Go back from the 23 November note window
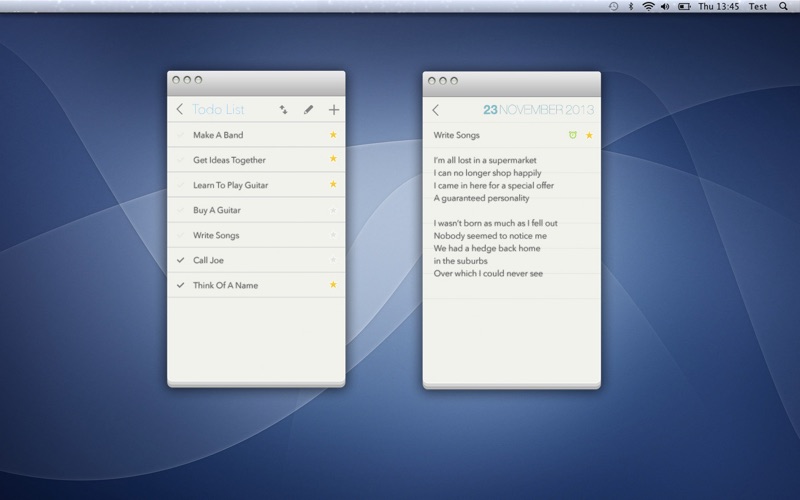 435,110
